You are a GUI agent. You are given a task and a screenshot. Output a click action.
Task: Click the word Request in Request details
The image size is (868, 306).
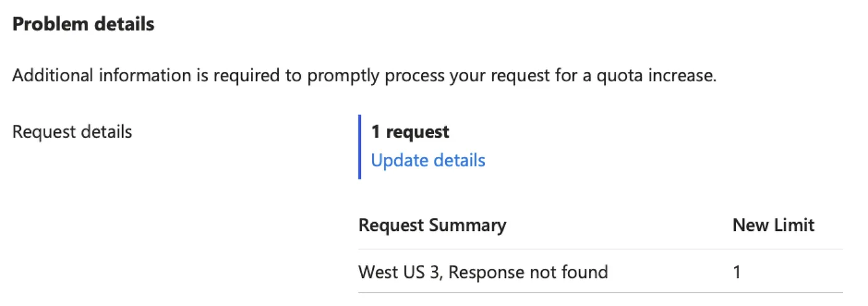(x=40, y=132)
